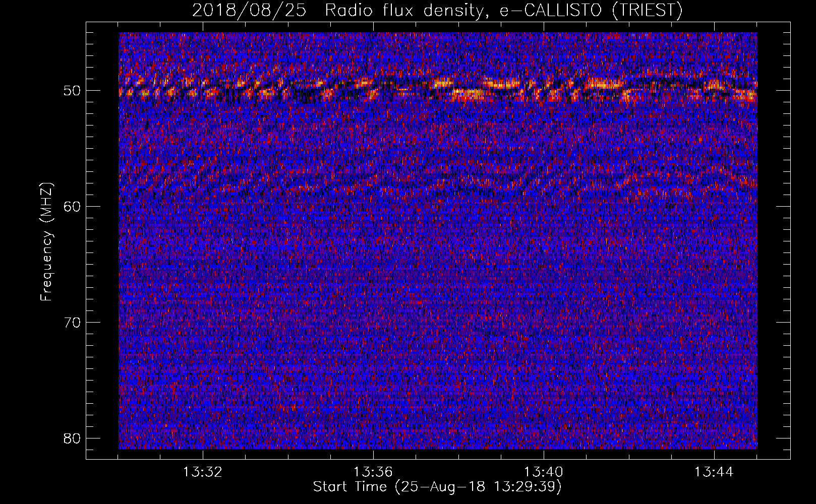Click the 60 frequency tick label
Screen dimensions: 816x504
pos(73,206)
